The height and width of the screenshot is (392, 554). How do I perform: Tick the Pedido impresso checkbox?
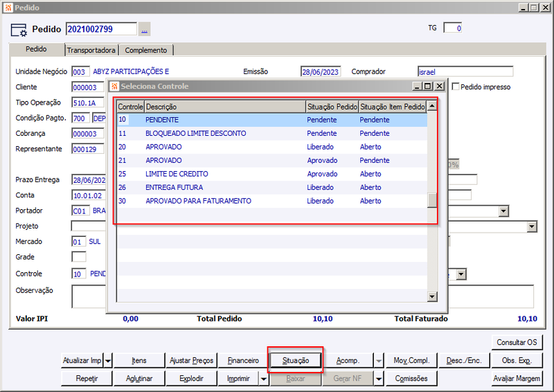(456, 87)
